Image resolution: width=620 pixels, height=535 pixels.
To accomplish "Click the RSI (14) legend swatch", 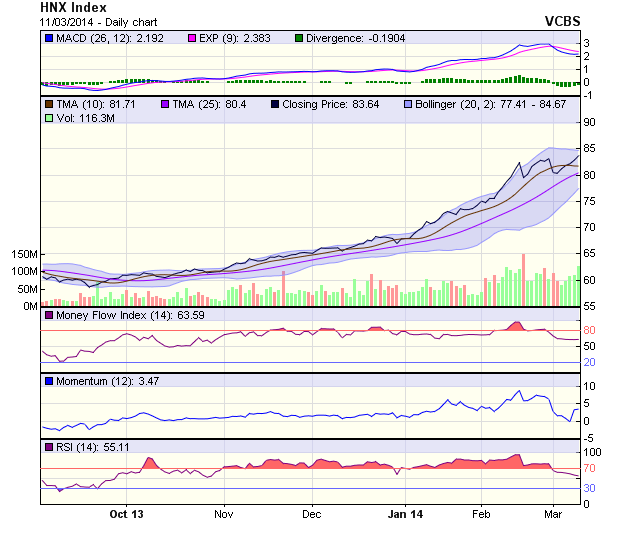I will (x=49, y=446).
